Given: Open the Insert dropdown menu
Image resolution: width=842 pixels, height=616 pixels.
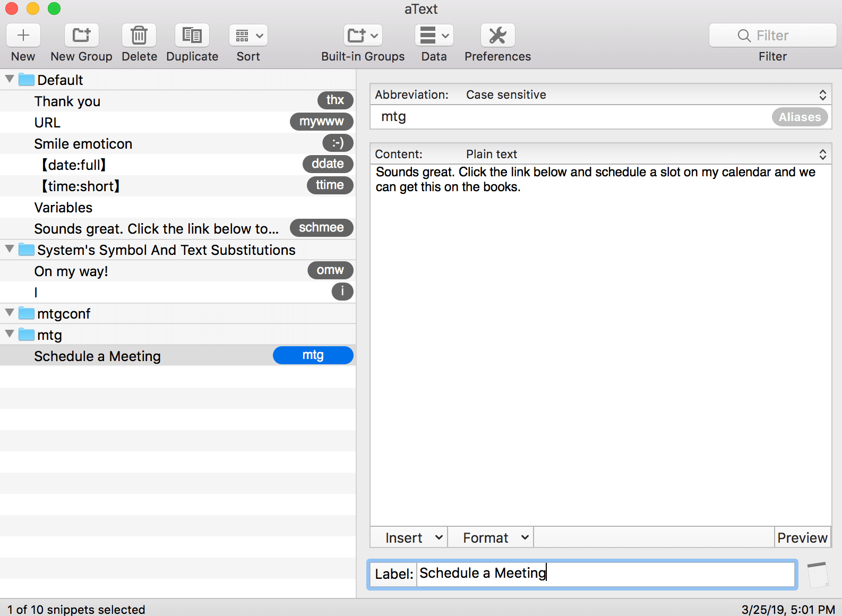Looking at the screenshot, I should pos(409,537).
